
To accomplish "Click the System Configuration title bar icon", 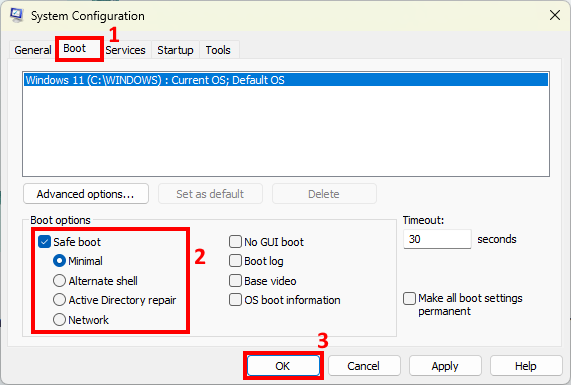I will pos(16,15).
